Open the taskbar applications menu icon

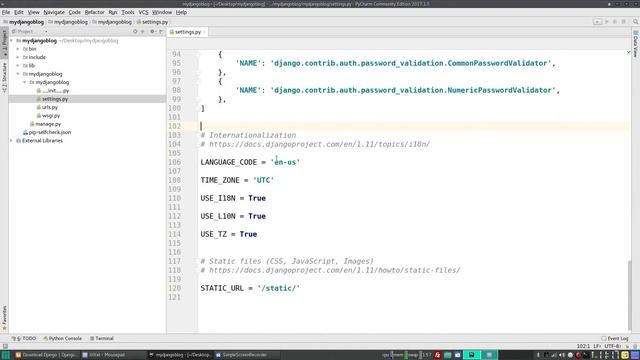coord(5,355)
